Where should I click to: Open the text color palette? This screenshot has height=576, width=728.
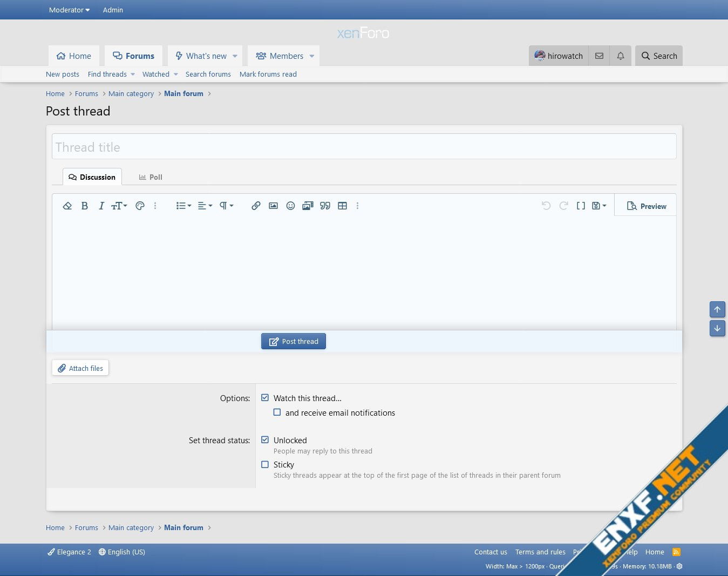[140, 206]
